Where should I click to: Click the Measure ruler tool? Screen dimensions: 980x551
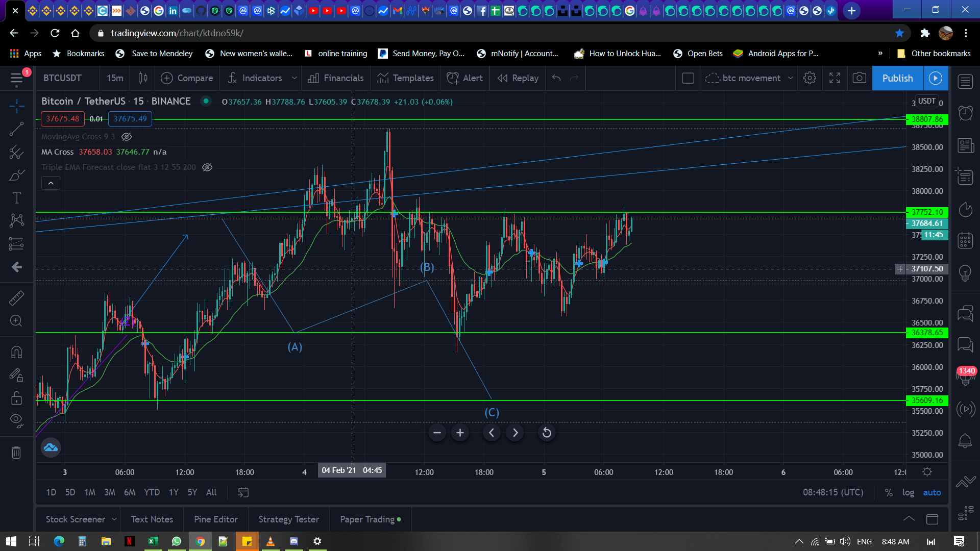(x=16, y=298)
